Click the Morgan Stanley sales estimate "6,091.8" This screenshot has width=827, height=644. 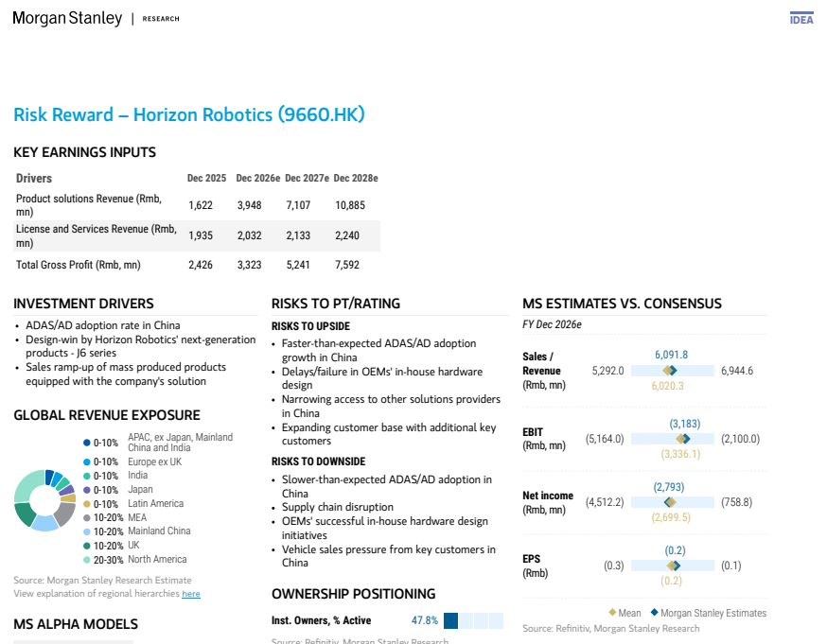pyautogui.click(x=672, y=356)
